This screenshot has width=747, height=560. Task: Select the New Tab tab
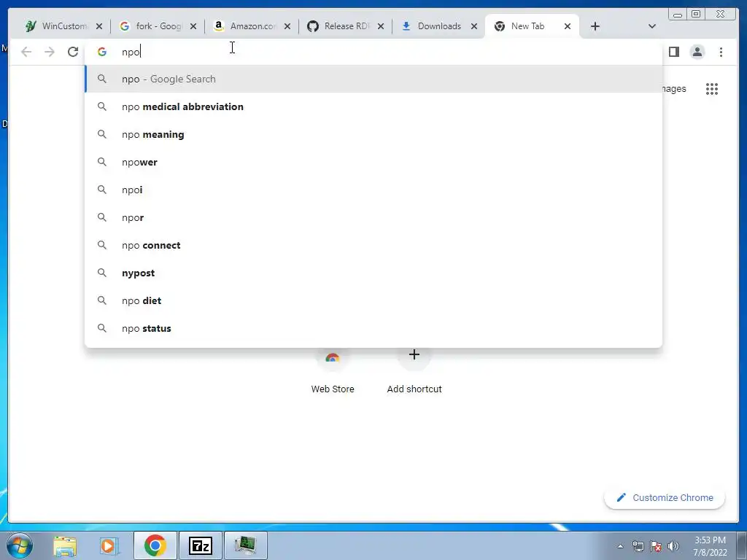(527, 26)
